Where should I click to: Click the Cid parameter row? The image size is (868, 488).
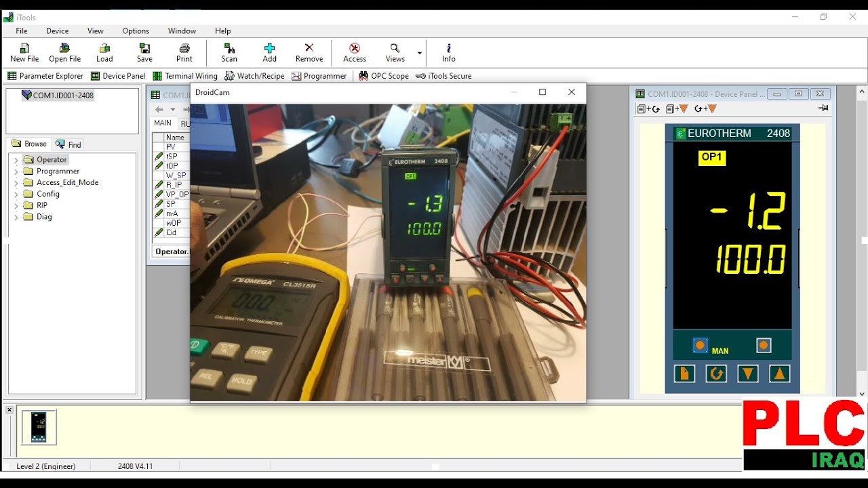pos(170,232)
